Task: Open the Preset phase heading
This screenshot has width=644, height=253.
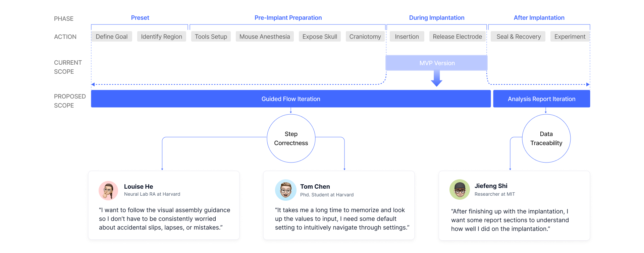Action: (x=140, y=18)
